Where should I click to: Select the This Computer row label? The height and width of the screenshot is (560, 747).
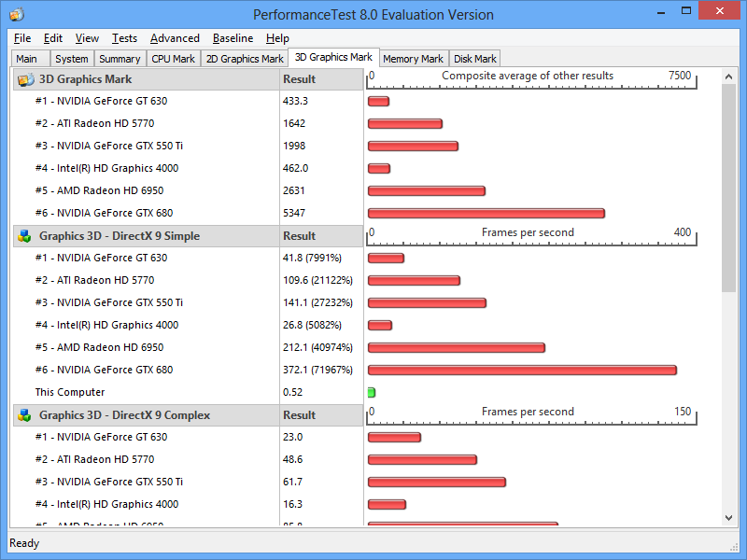pos(69,392)
